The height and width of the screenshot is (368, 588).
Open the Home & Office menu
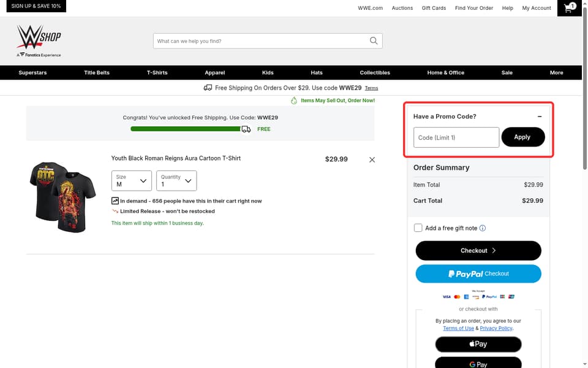(x=446, y=72)
